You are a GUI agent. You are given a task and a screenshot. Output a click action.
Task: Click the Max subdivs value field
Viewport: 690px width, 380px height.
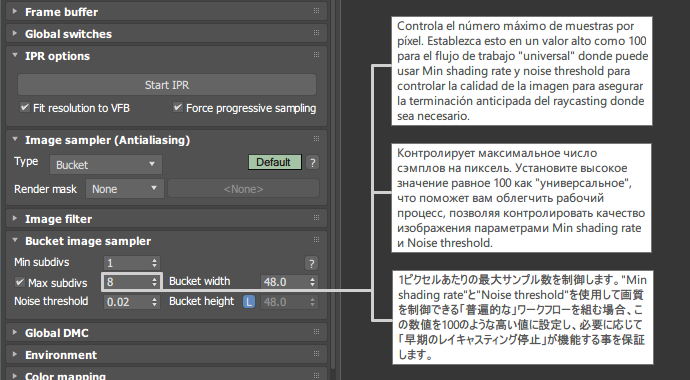[127, 281]
